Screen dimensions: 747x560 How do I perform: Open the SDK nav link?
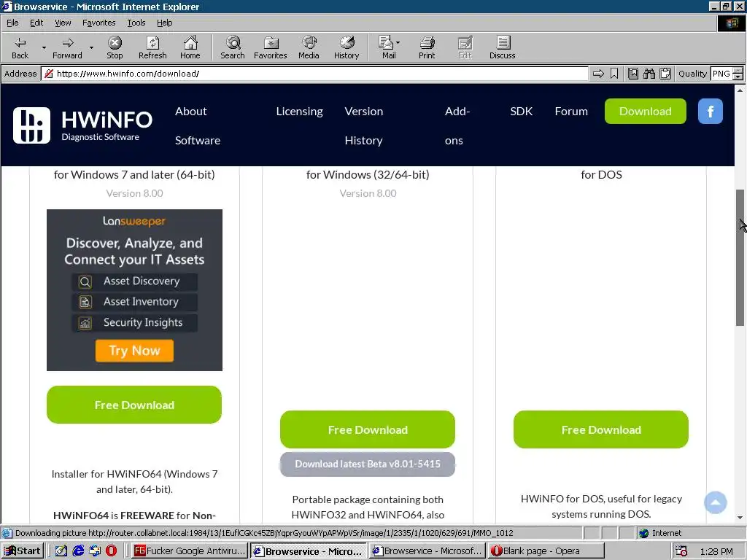[x=521, y=112]
